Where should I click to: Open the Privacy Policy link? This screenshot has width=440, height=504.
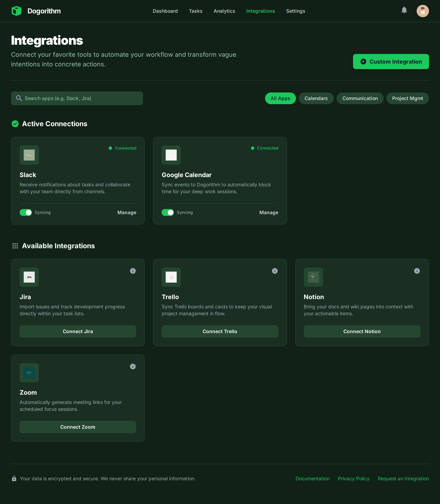pos(354,478)
